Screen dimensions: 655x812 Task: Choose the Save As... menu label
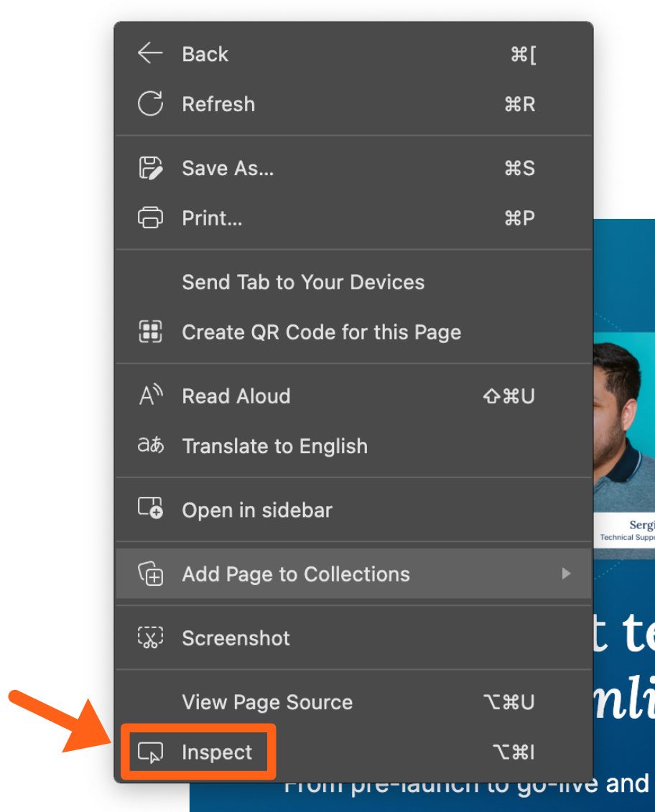[x=228, y=168]
